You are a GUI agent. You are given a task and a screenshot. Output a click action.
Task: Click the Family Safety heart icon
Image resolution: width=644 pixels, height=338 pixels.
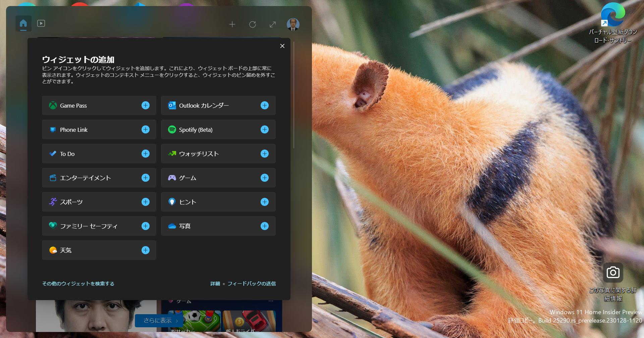click(53, 225)
